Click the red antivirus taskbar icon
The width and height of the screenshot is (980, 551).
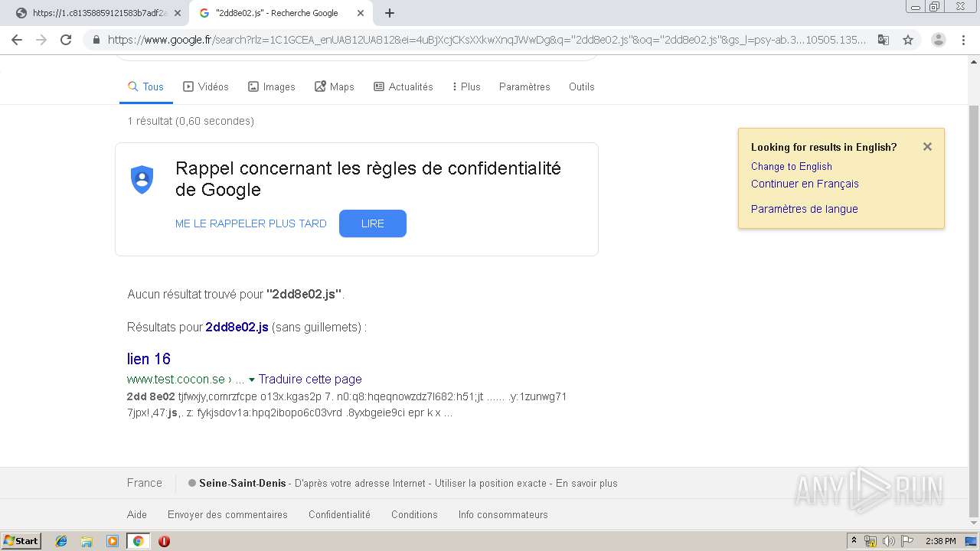click(164, 541)
